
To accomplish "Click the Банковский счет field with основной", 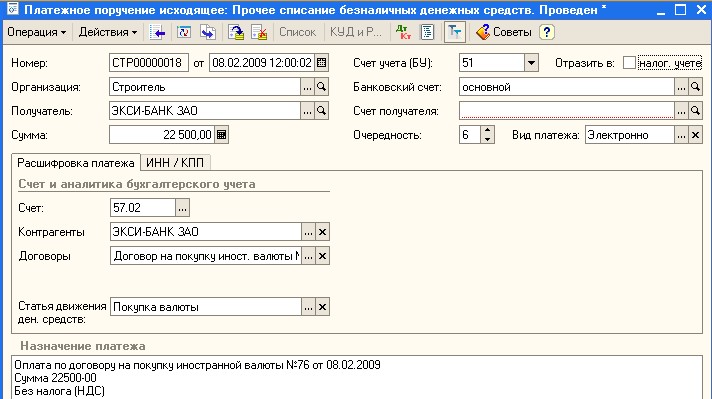I will point(567,87).
